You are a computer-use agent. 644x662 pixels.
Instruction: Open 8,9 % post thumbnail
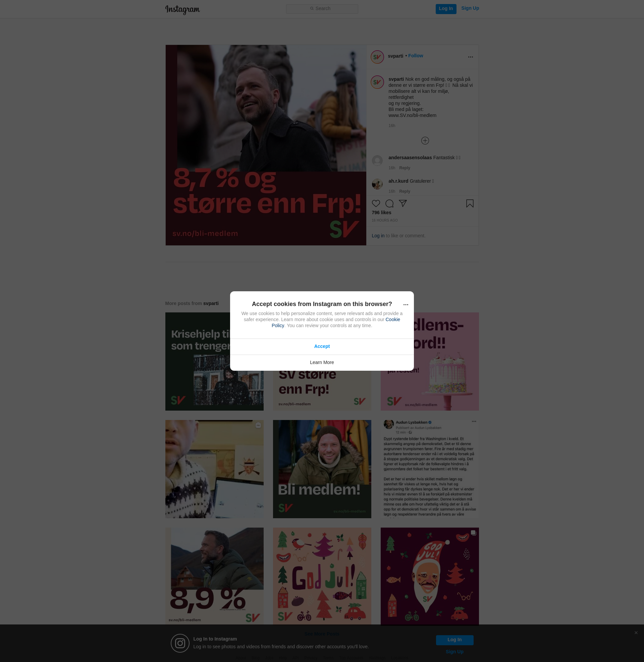214,576
